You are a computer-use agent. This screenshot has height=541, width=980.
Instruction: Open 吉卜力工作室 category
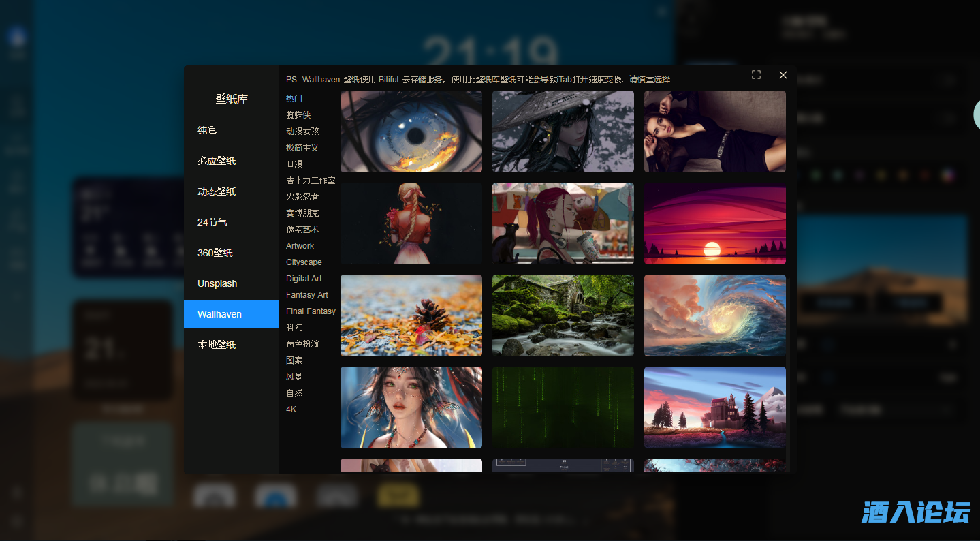[311, 181]
